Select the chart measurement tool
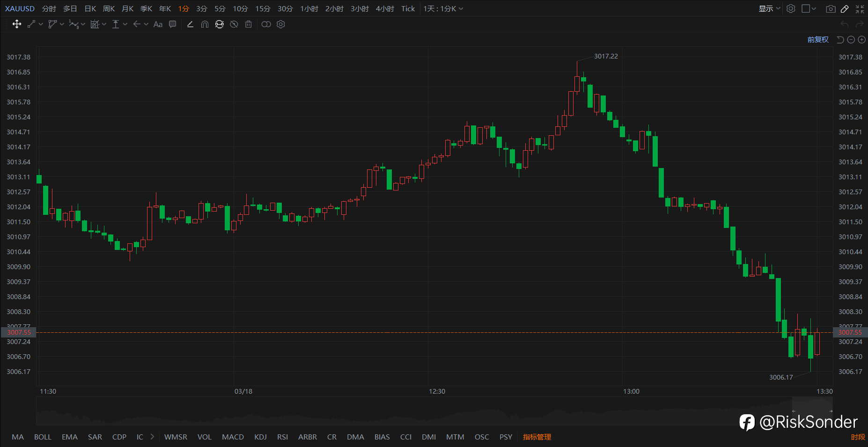 pyautogui.click(x=95, y=24)
